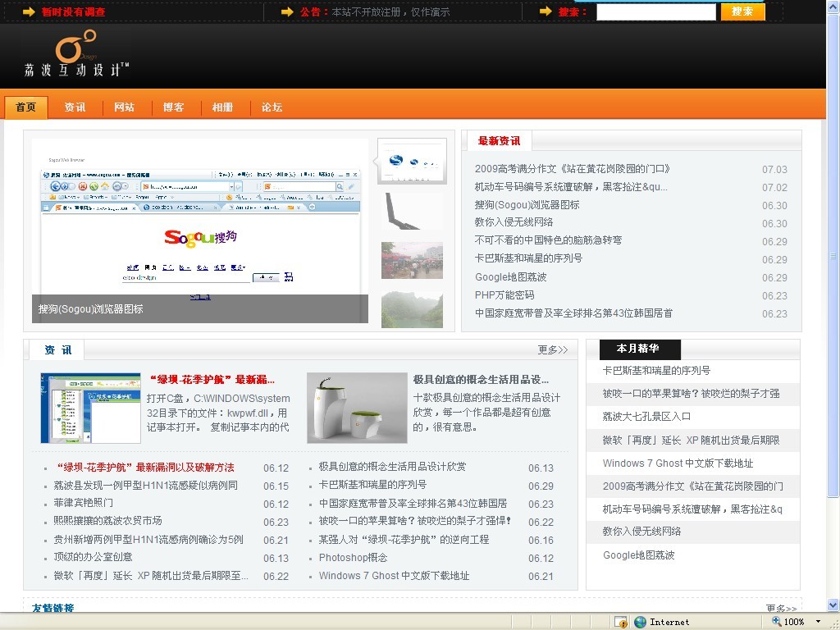Open the zoom level dropdown arrow
This screenshot has width=840, height=630.
tap(818, 622)
